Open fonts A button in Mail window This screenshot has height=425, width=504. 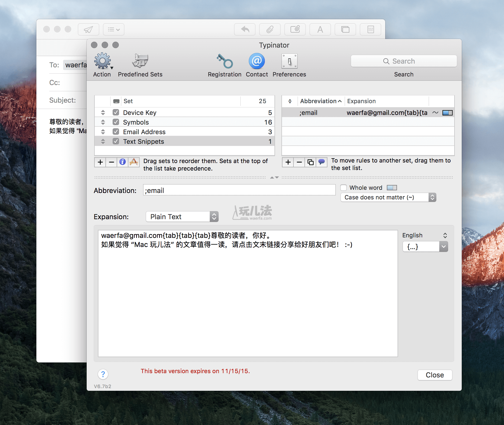point(320,29)
